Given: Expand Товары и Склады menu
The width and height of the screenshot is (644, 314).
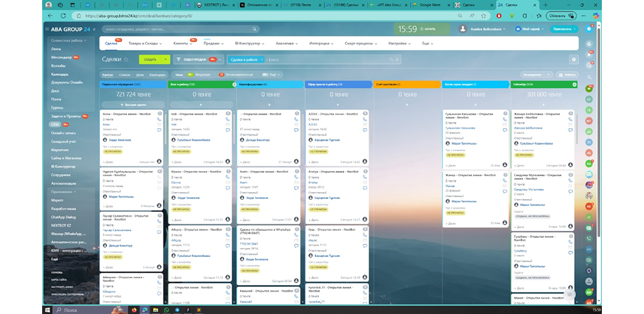Looking at the screenshot, I should point(145,43).
